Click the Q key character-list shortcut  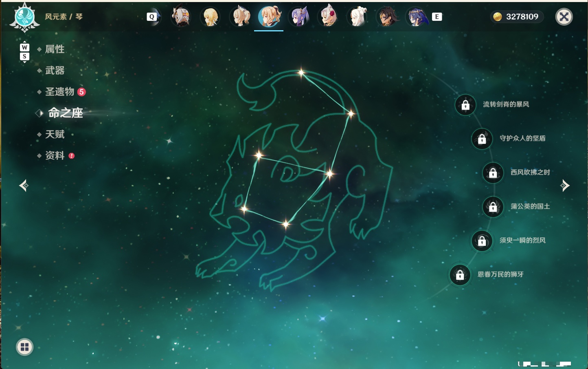click(152, 17)
